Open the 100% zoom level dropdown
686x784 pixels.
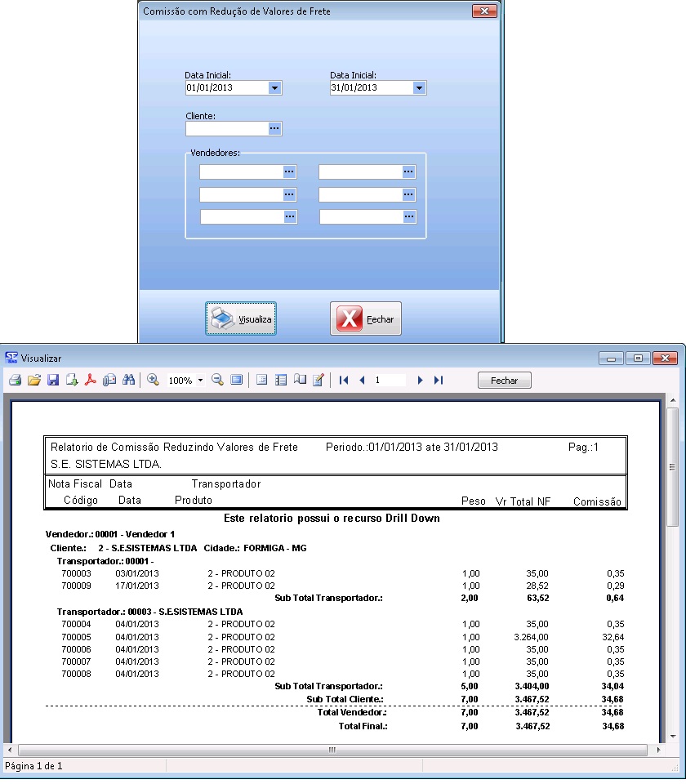tap(200, 381)
